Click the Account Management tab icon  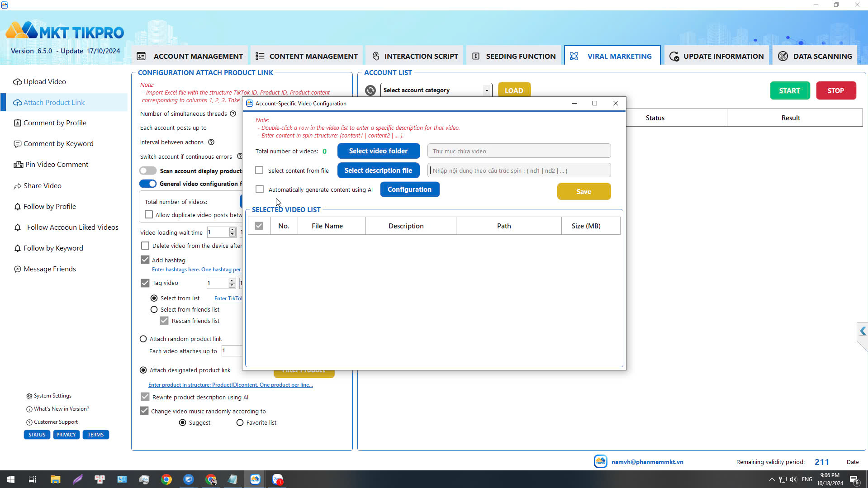point(141,56)
